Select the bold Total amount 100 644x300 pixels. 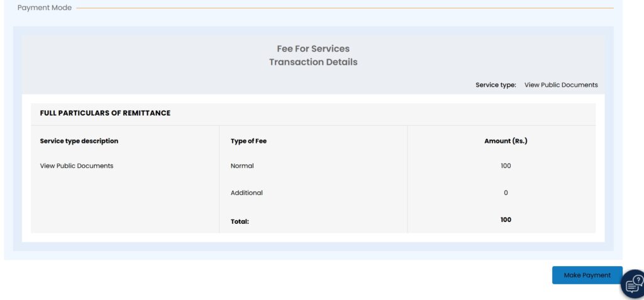pos(506,220)
